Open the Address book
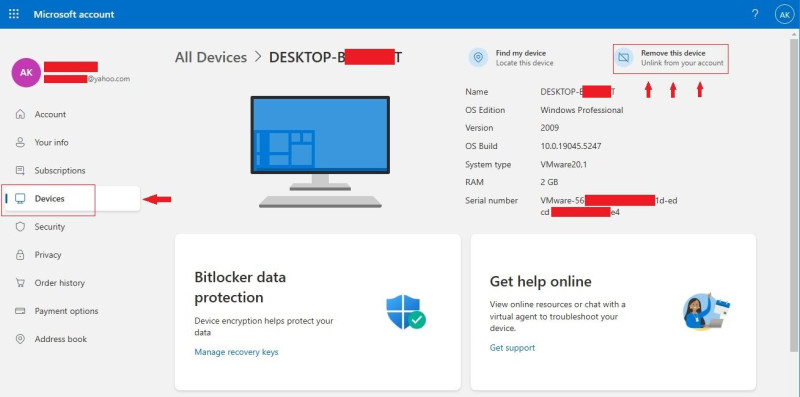Screen dimensions: 800x397 [x=61, y=339]
